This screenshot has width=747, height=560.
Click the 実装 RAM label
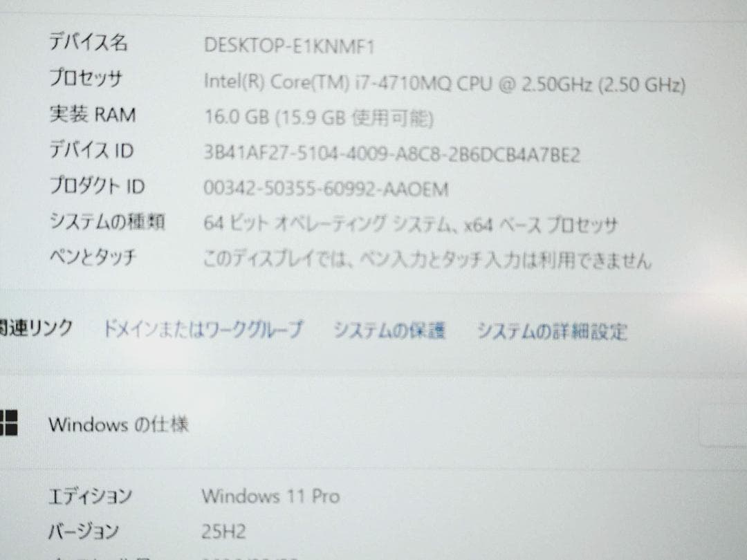coord(92,113)
